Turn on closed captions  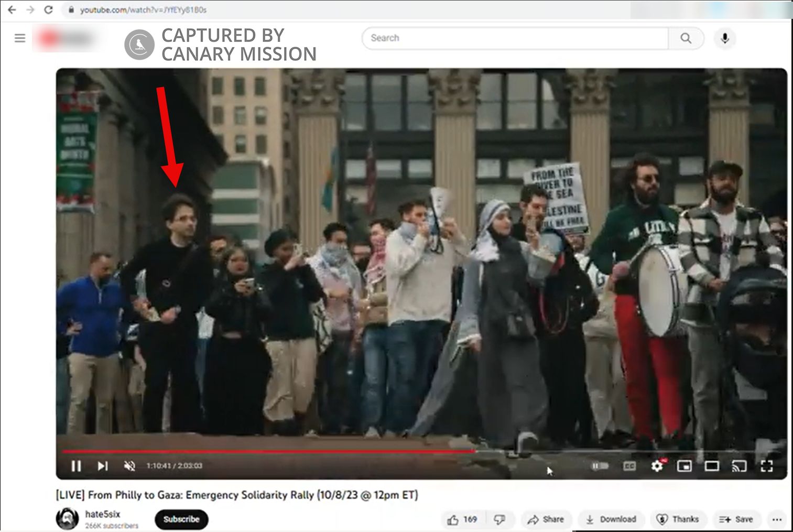pyautogui.click(x=629, y=466)
